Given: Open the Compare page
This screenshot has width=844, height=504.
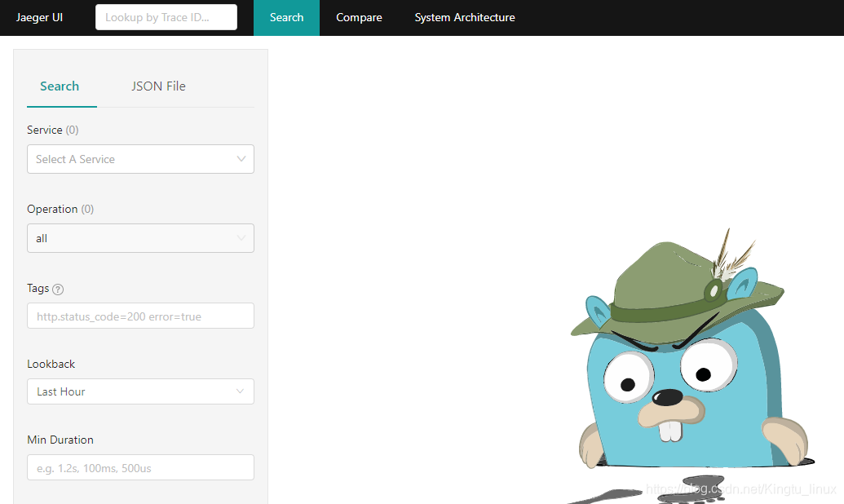Looking at the screenshot, I should 359,18.
